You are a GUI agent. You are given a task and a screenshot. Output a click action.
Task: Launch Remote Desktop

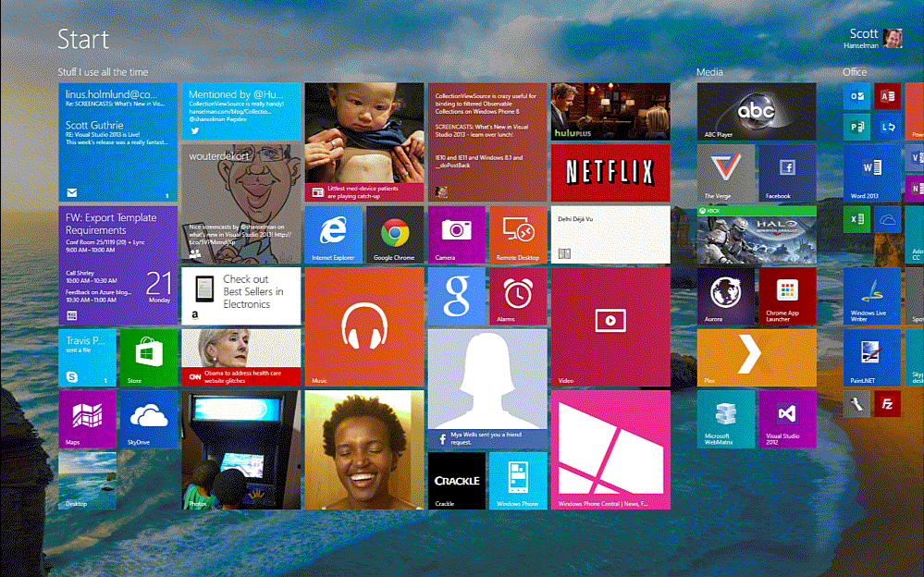518,234
